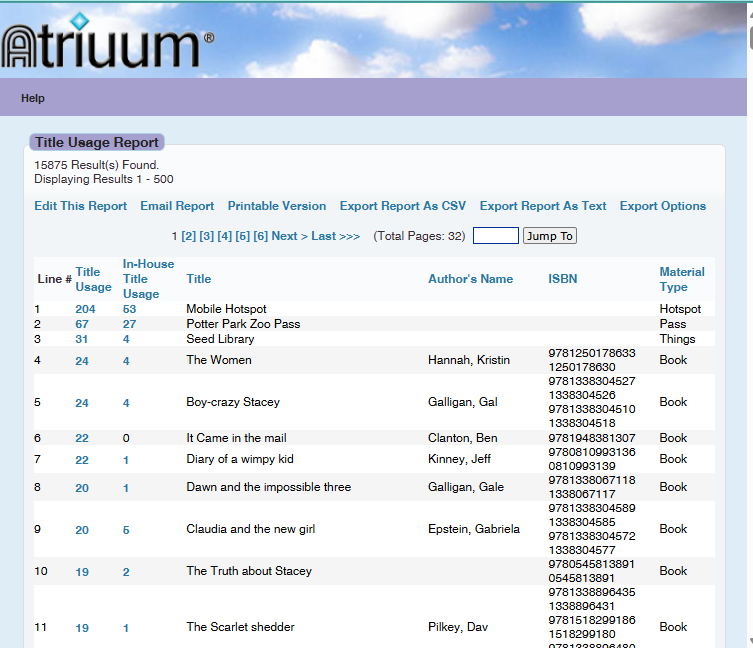Open Mobile Hotspot usage count 204

pyautogui.click(x=85, y=310)
